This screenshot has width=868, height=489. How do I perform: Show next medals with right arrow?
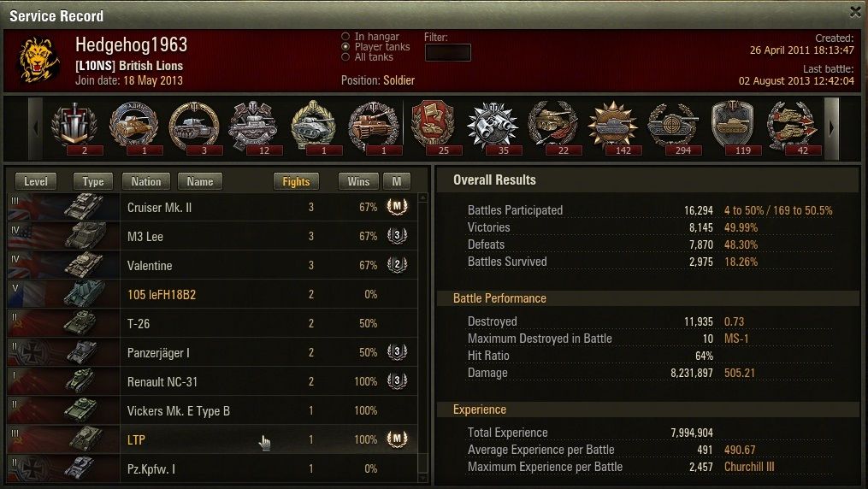pyautogui.click(x=831, y=128)
